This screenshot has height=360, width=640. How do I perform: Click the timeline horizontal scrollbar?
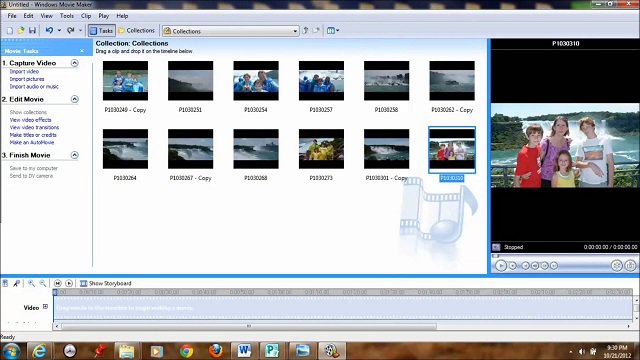[249, 326]
